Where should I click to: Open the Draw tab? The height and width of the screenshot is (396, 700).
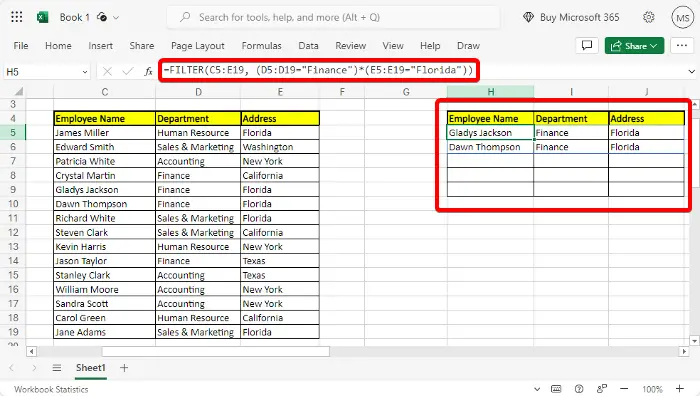coord(468,46)
